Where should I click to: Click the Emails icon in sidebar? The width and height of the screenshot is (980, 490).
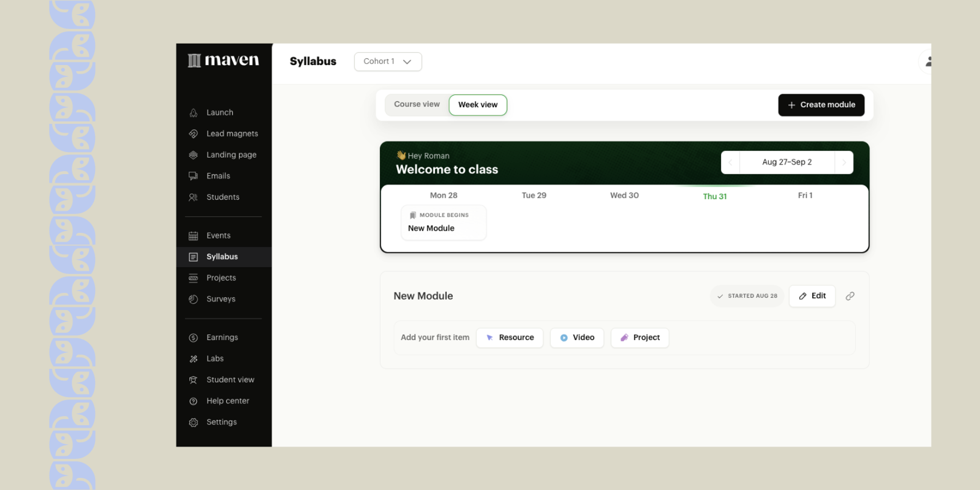coord(193,176)
